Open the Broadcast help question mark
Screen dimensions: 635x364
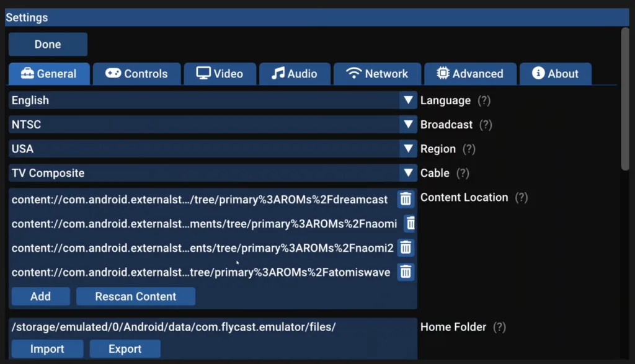pos(487,124)
